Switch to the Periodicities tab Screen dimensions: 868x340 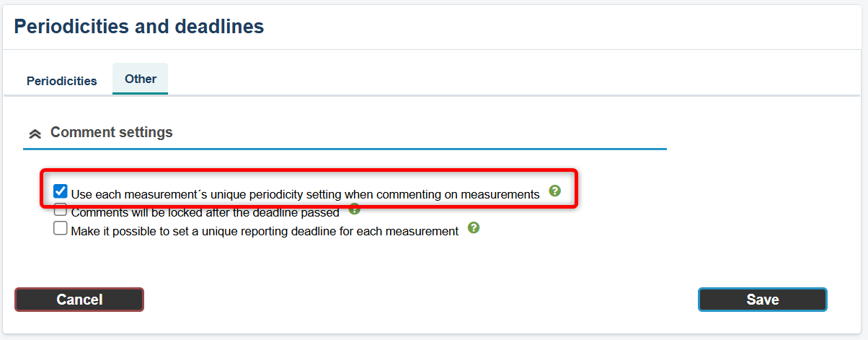pyautogui.click(x=62, y=81)
